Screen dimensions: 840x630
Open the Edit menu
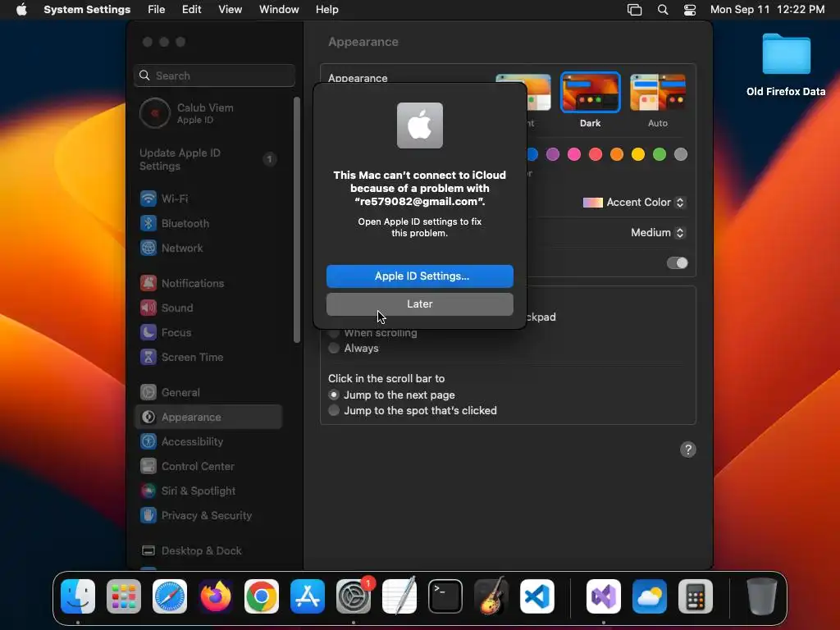191,10
